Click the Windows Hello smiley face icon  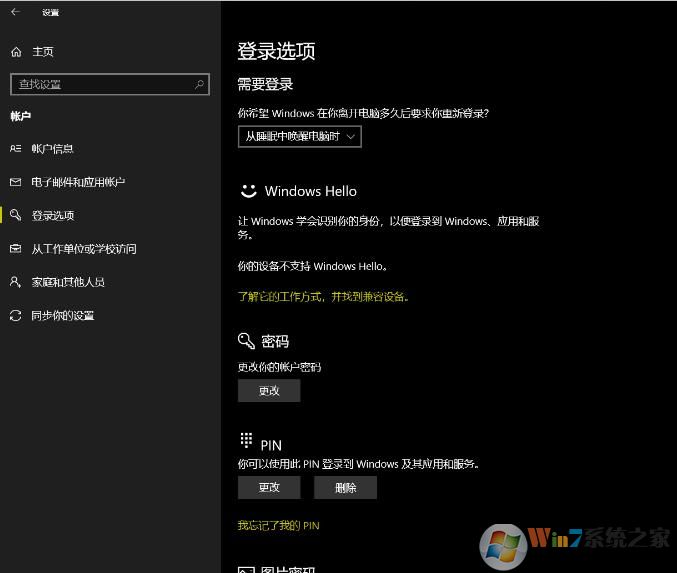(249, 191)
